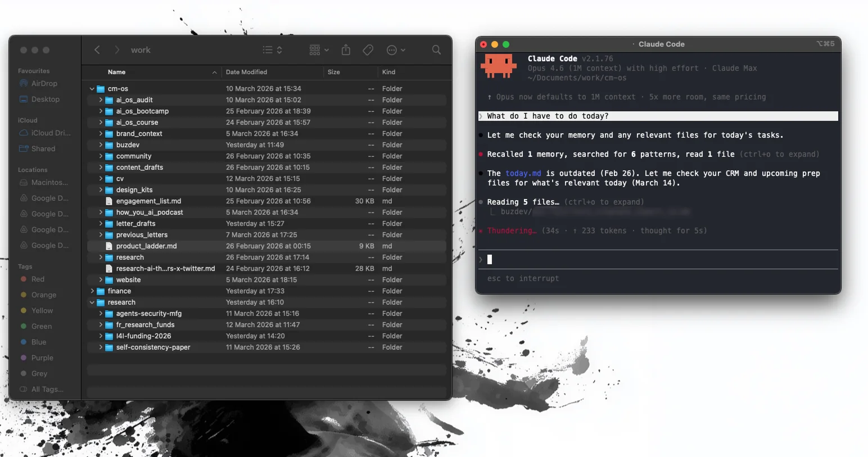Click the Claude Code window title
The height and width of the screenshot is (457, 868).
pos(661,44)
